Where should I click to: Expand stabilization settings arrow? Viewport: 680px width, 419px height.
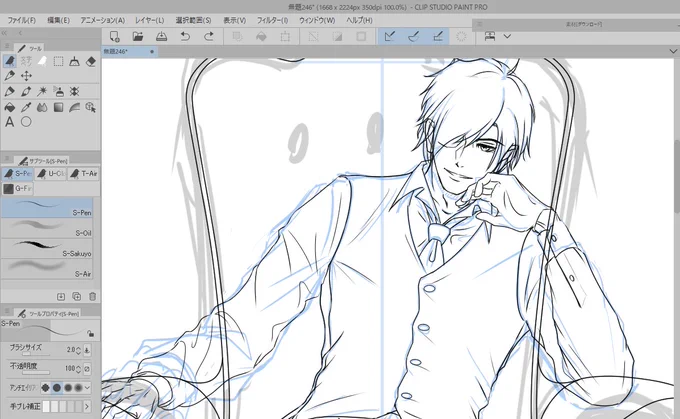[x=87, y=406]
